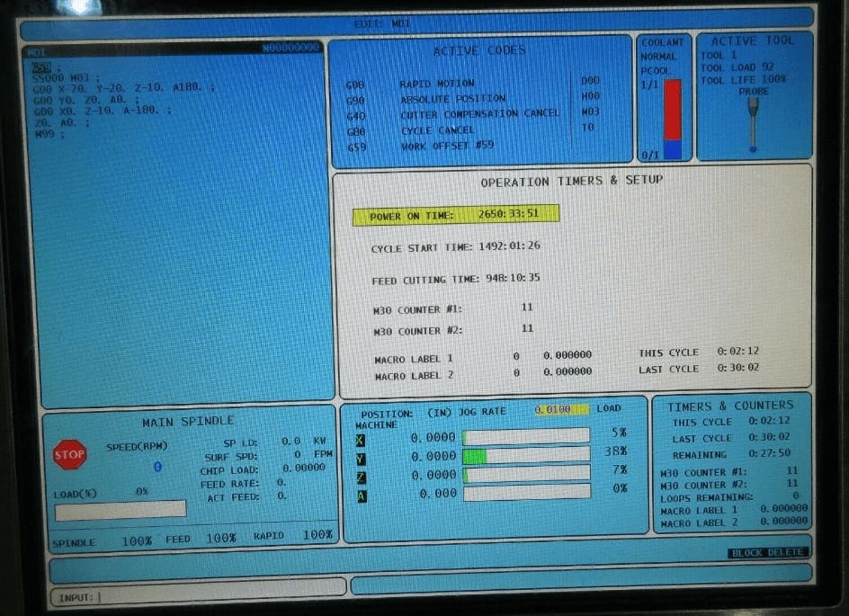
Task: Click the Y axis label box
Action: point(362,459)
